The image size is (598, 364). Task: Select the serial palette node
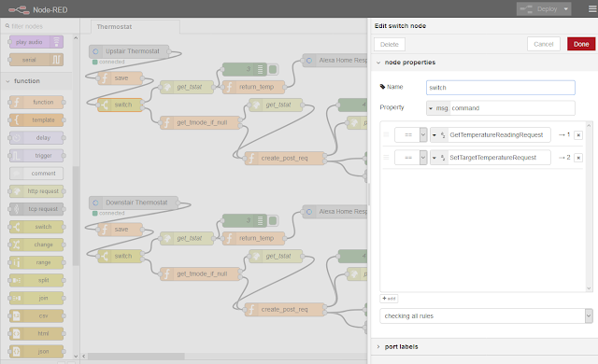pos(36,60)
